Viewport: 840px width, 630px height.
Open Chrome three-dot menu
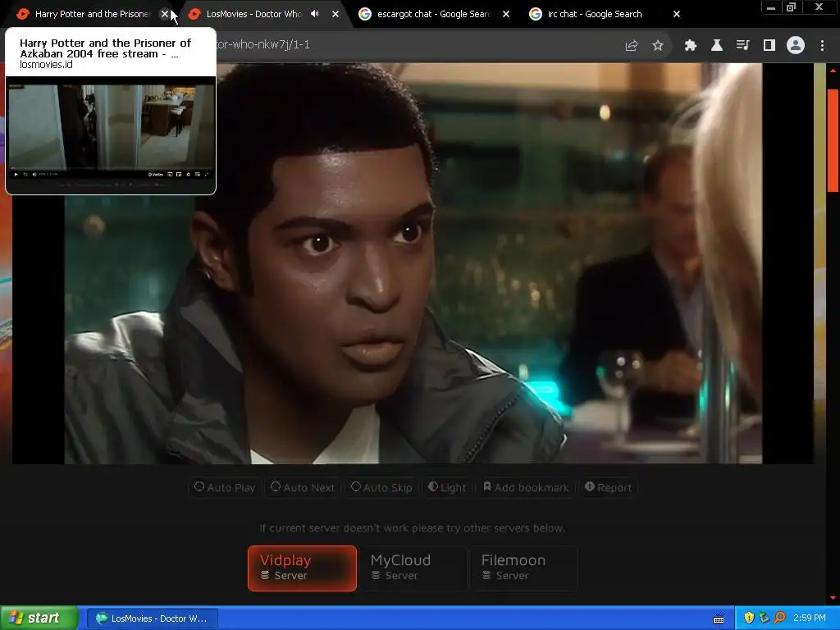coord(822,46)
